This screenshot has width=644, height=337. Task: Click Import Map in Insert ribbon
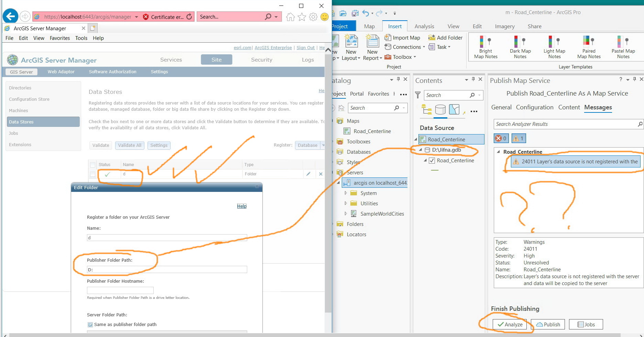(x=402, y=37)
